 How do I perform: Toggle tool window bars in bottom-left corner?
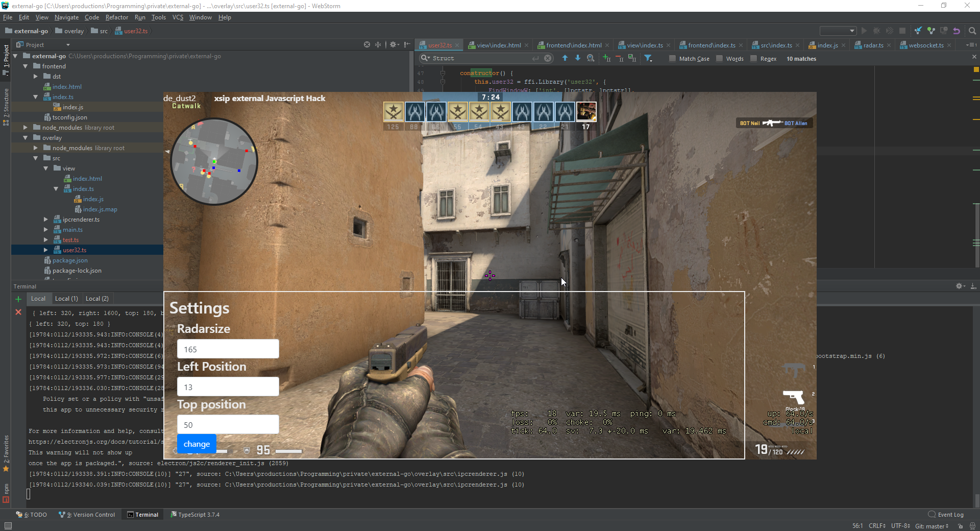[x=8, y=525]
